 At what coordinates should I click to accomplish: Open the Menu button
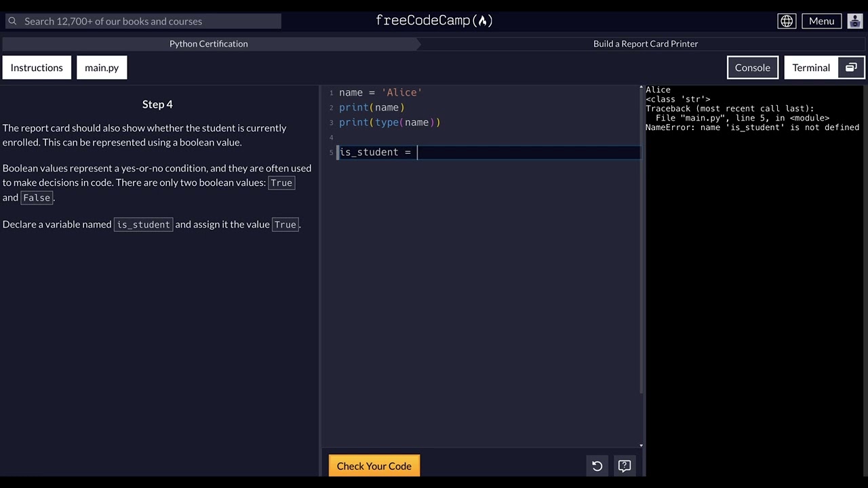point(821,21)
